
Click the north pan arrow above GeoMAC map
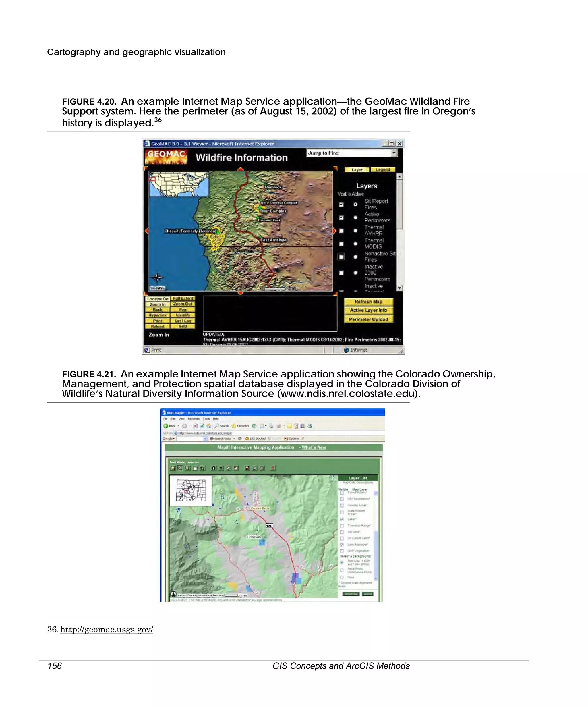(x=240, y=169)
